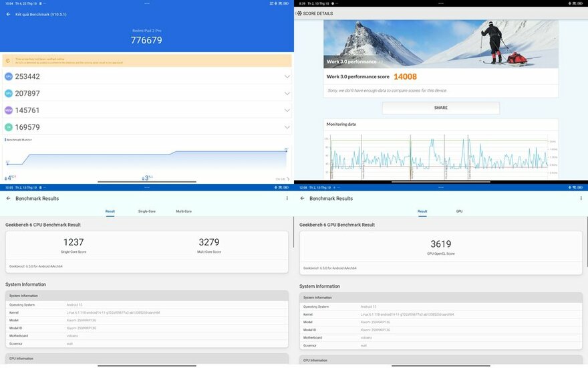Screen dimensions: 588x368
Task: Tap the Work 3.0 performance banner image
Action: tap(440, 43)
